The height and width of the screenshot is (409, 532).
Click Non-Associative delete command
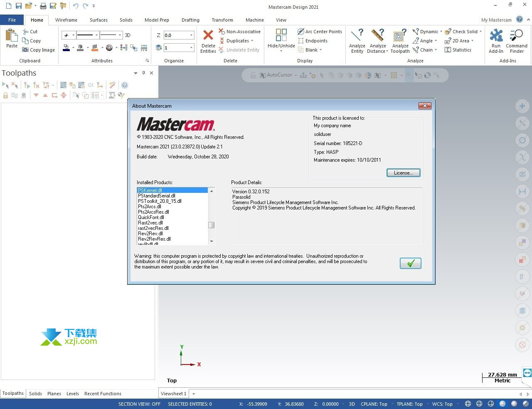click(240, 32)
